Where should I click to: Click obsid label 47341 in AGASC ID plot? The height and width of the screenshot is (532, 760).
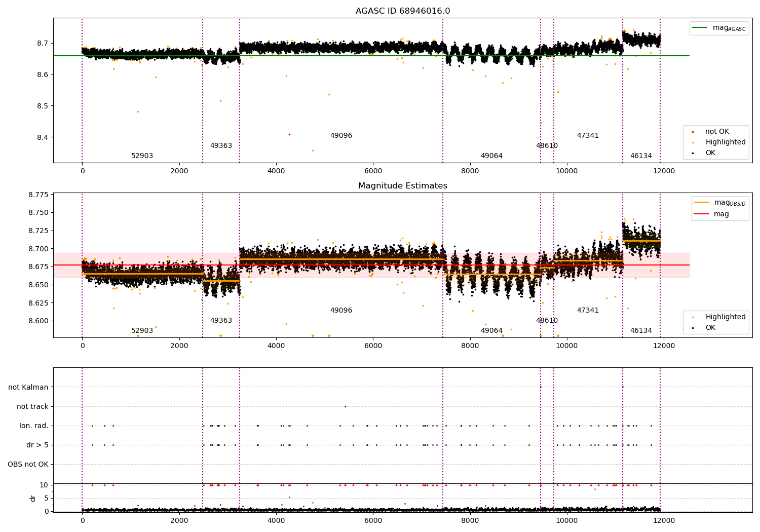588,136
